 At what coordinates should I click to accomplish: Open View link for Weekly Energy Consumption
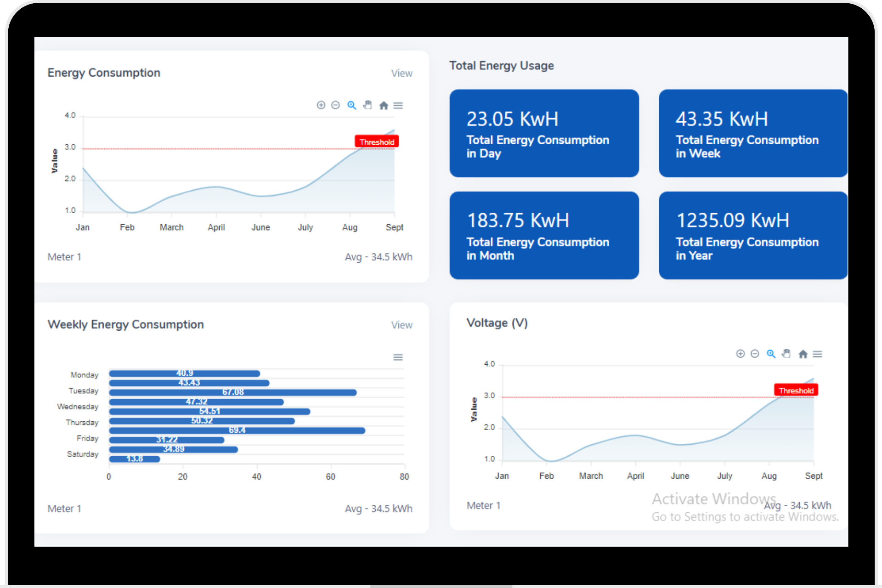401,325
